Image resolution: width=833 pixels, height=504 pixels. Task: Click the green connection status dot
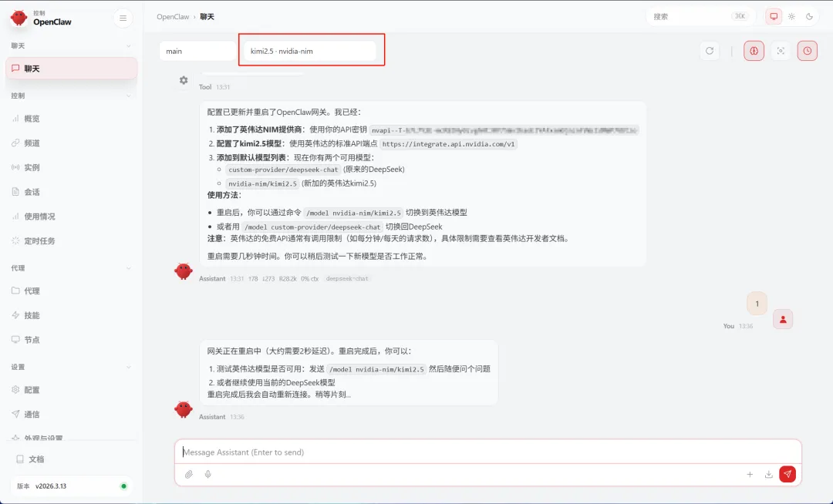pos(123,486)
